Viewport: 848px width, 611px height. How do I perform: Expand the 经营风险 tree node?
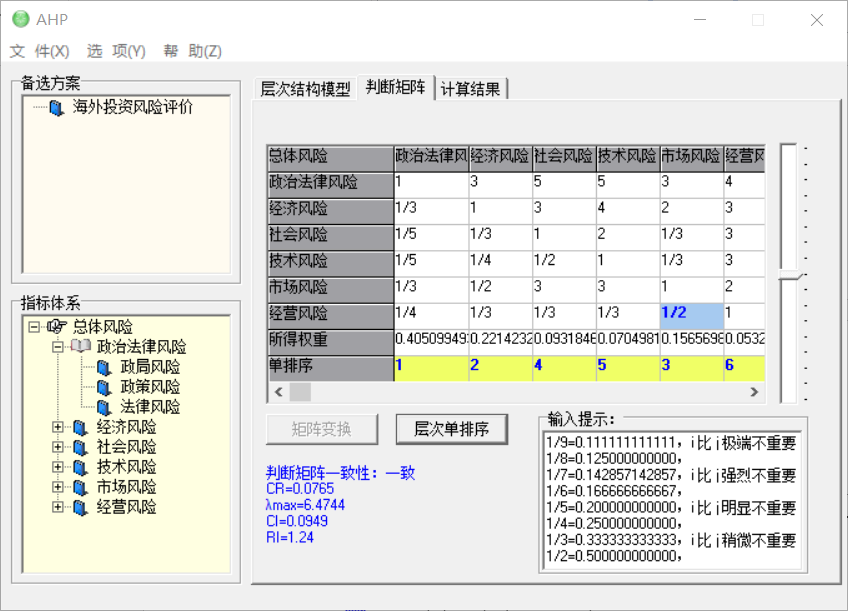58,507
